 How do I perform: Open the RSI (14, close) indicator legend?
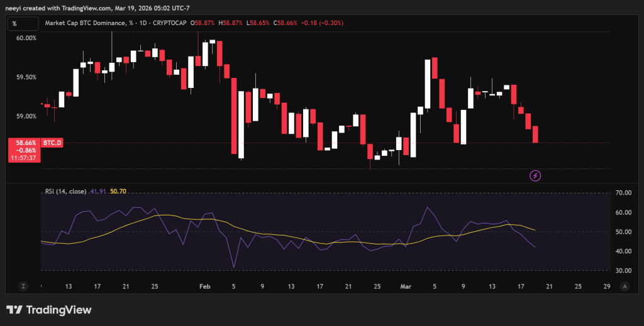[65, 190]
